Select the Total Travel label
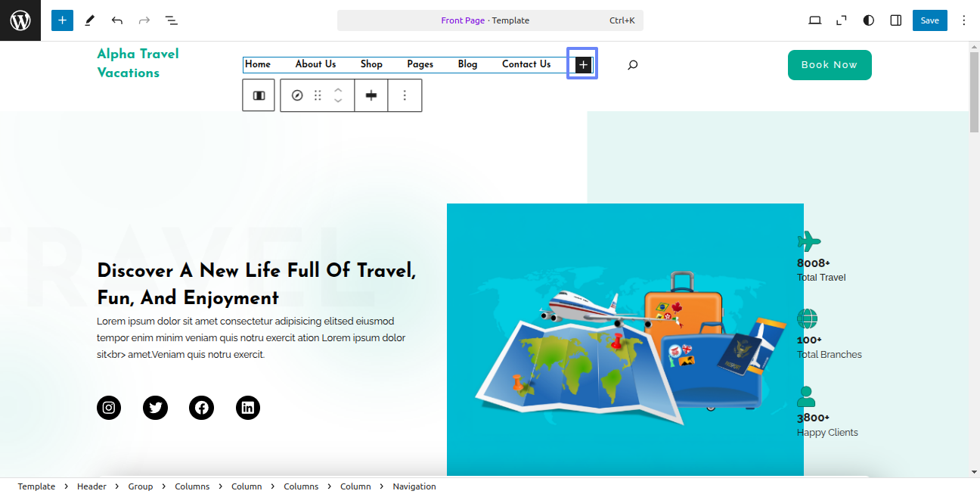The width and height of the screenshot is (980, 494). tap(821, 278)
